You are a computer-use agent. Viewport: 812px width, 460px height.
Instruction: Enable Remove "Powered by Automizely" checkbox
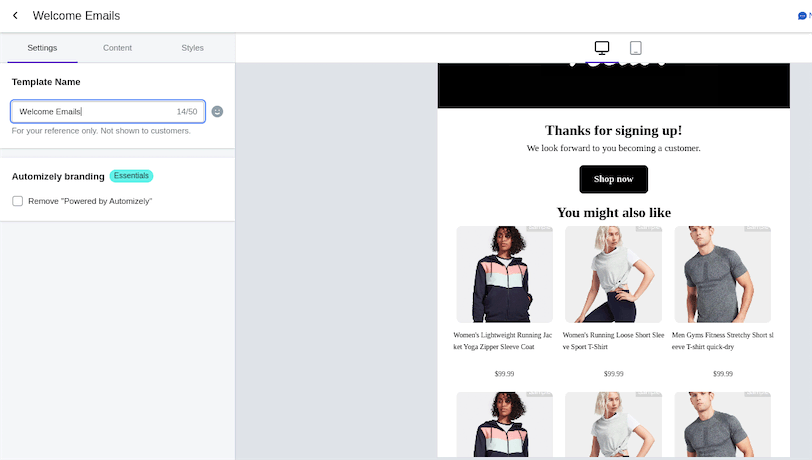point(18,201)
